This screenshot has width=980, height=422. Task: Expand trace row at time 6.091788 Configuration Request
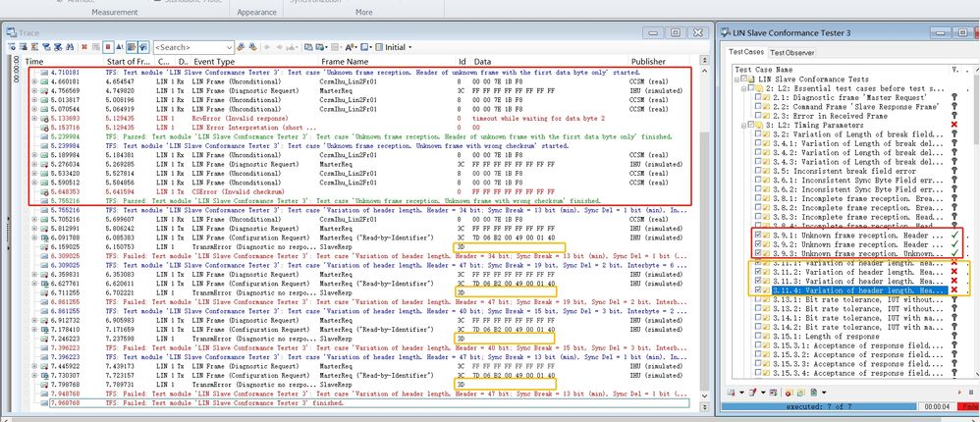pos(34,237)
